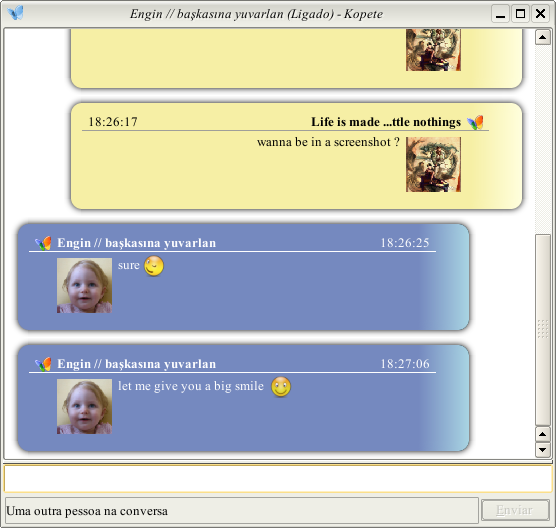Click status bar text 'Uma outra pessoa na conversa'
556x528 pixels.
click(87, 511)
